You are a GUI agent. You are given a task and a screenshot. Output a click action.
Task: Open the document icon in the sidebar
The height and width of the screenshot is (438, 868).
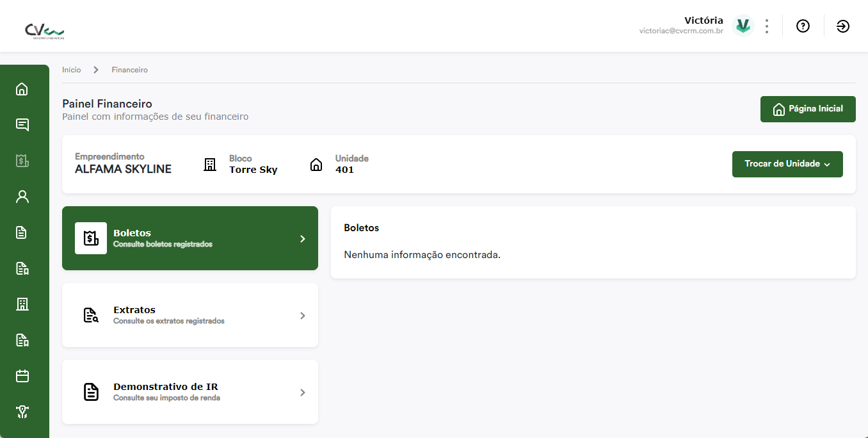coord(22,232)
